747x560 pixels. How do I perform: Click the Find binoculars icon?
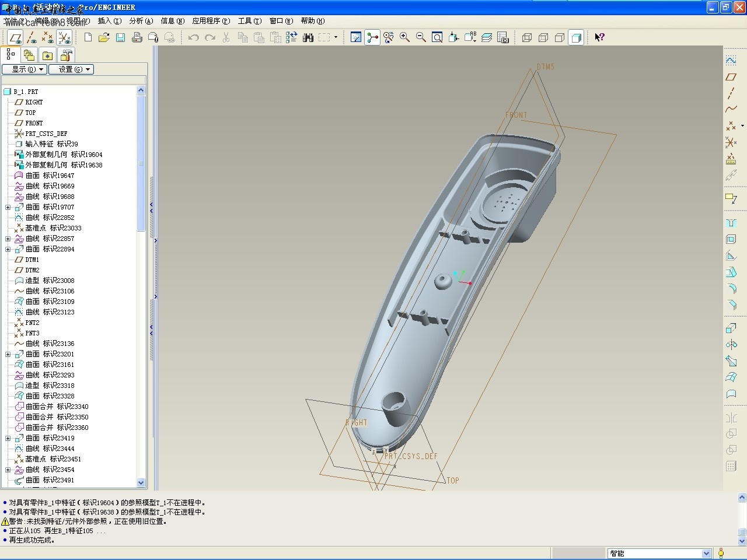[308, 37]
